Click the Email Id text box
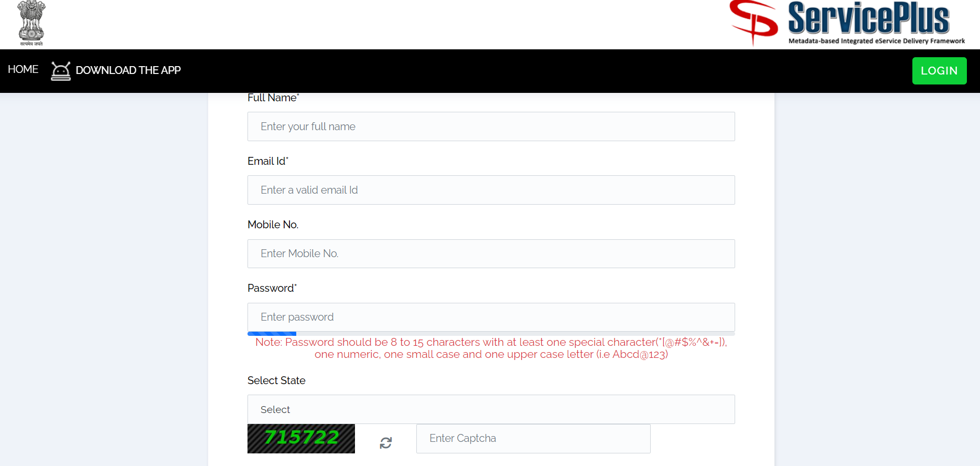This screenshot has height=466, width=980. [491, 190]
